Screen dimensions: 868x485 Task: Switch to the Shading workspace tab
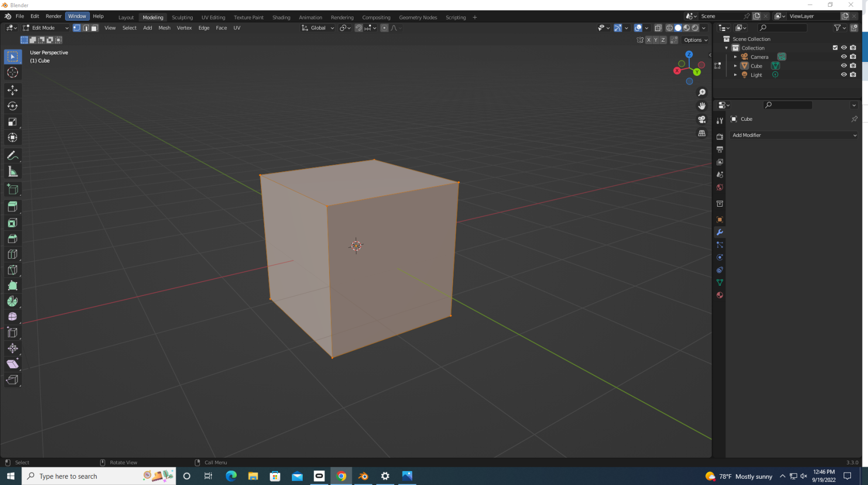281,18
